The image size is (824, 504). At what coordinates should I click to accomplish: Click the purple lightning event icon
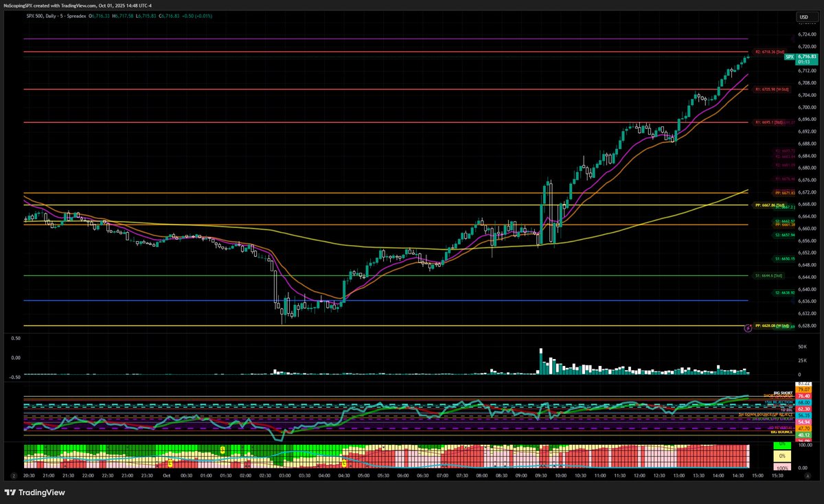(x=748, y=328)
